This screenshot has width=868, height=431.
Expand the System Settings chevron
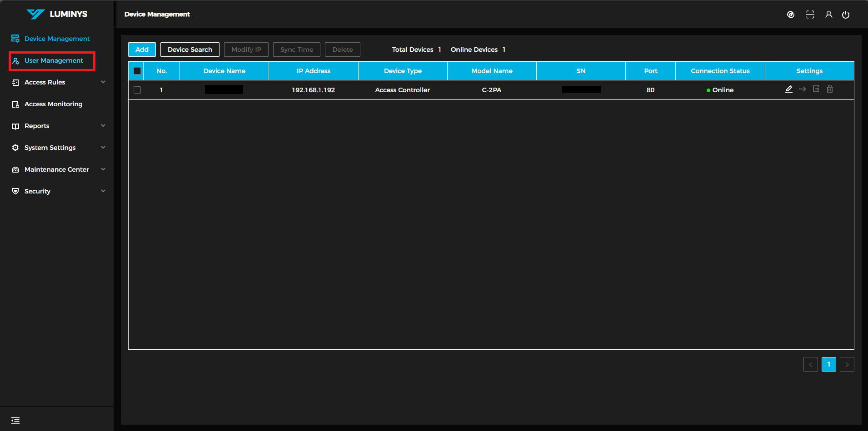click(103, 148)
